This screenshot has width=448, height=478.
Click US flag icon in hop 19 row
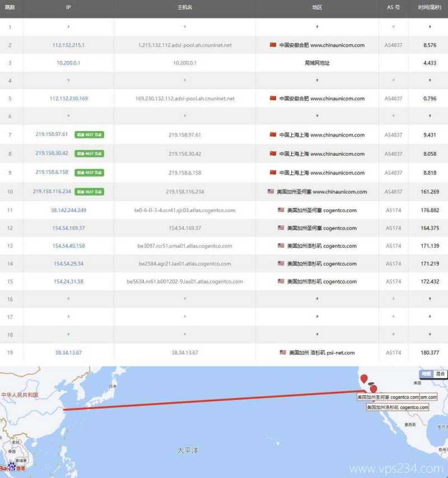283,352
